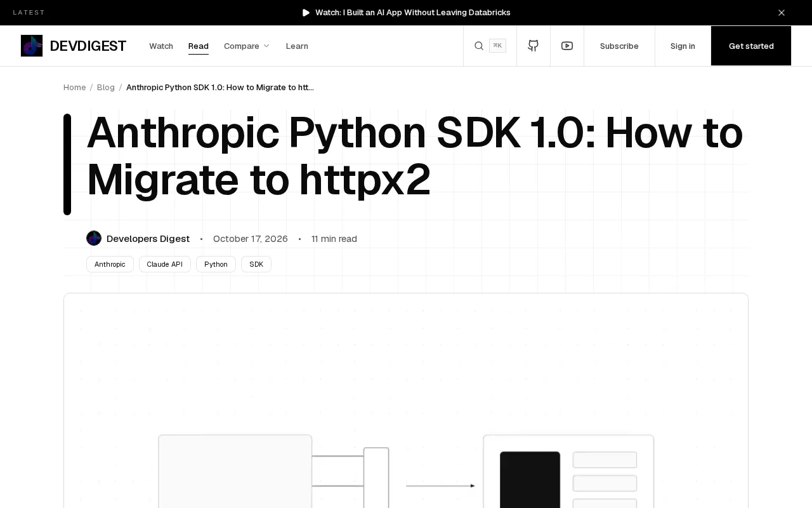Click the 11 min read text
The height and width of the screenshot is (508, 812).
(334, 239)
